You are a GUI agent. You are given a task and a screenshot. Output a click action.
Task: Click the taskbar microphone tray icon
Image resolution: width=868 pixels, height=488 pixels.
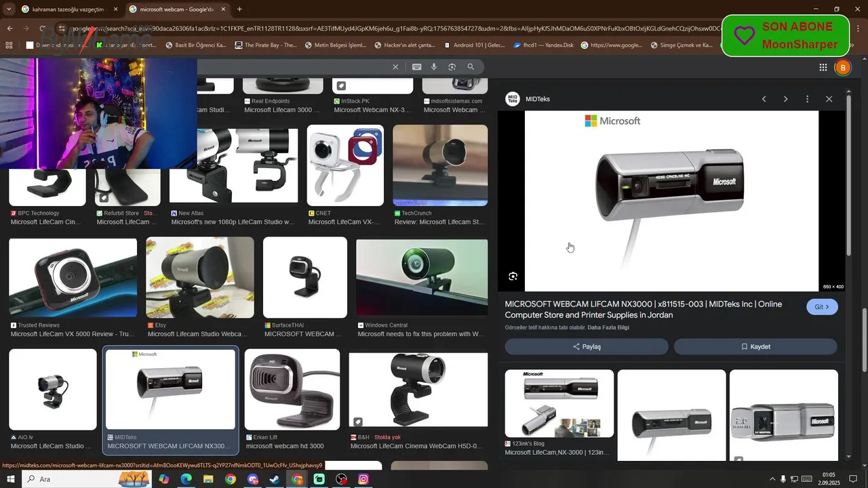pyautogui.click(x=783, y=479)
